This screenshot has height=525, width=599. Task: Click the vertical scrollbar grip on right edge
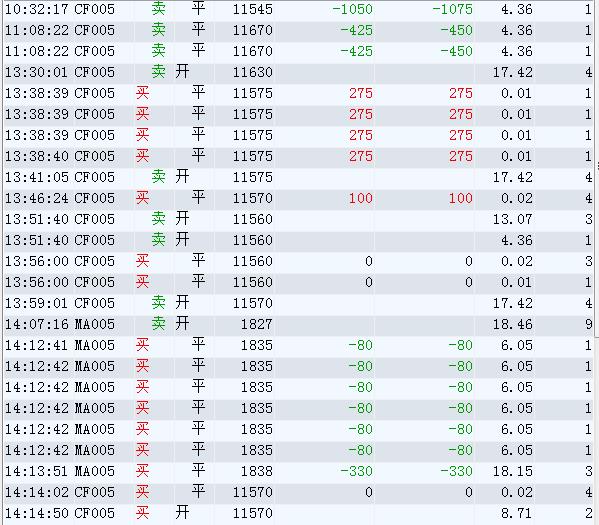(597, 167)
